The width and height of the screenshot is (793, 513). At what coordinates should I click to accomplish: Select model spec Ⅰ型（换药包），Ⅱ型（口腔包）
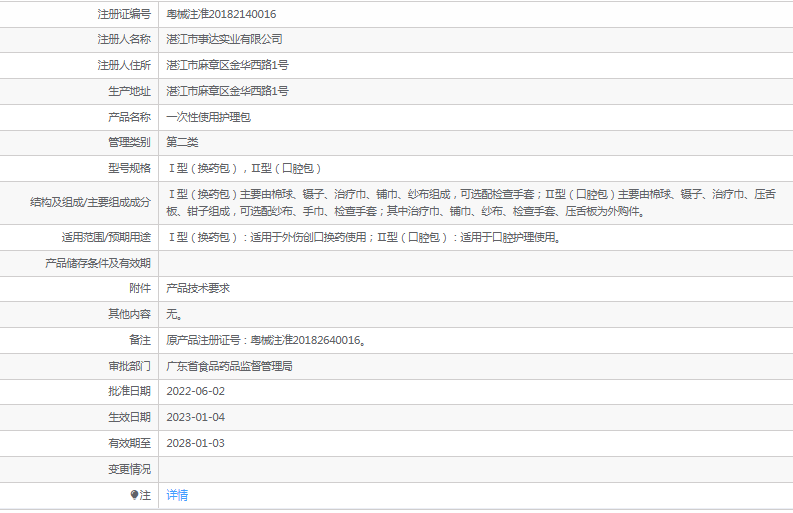point(244,168)
